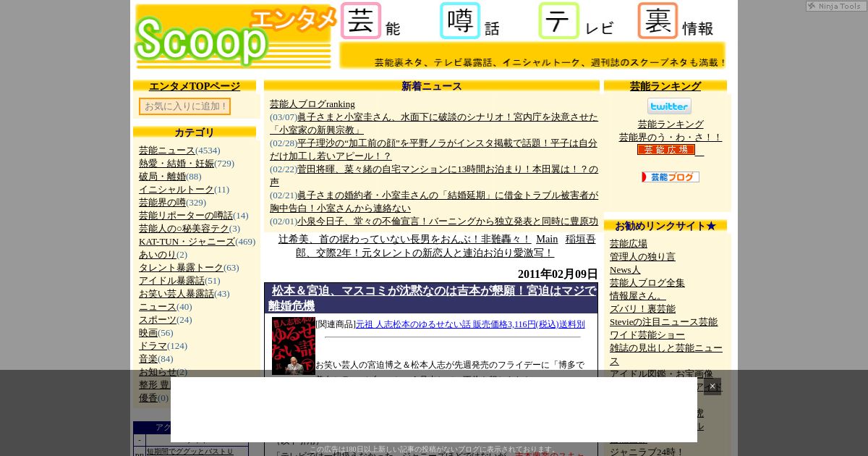868x456 pixels.
Task: Click the Scoop エンタメ site logo
Action: click(235, 36)
